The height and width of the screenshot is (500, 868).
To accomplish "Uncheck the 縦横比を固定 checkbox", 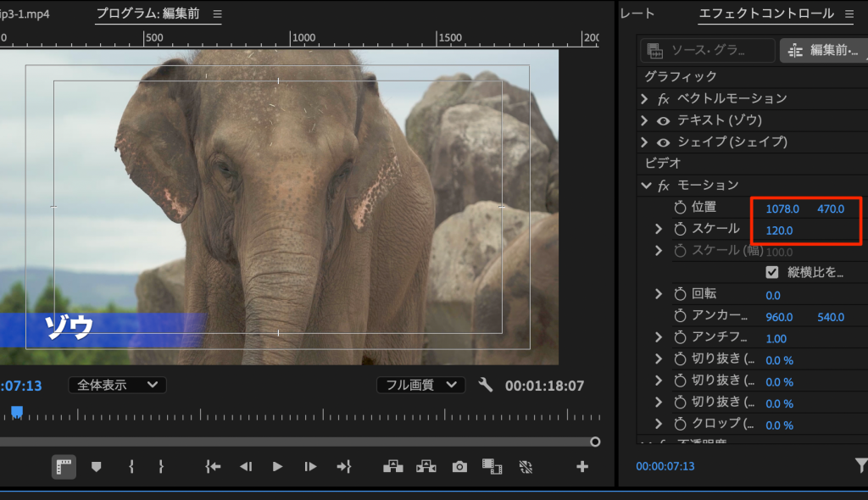I will (x=771, y=272).
